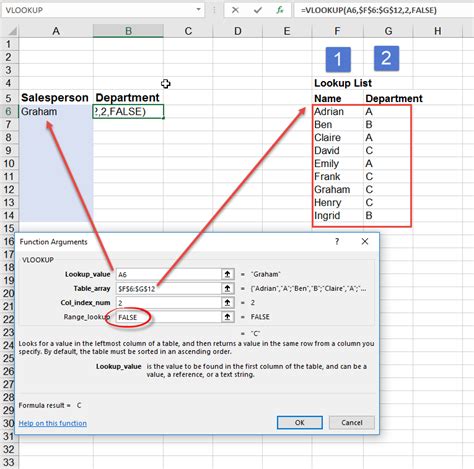This screenshot has width=474, height=469.
Task: Click the Insert Function fx icon
Action: [x=280, y=10]
